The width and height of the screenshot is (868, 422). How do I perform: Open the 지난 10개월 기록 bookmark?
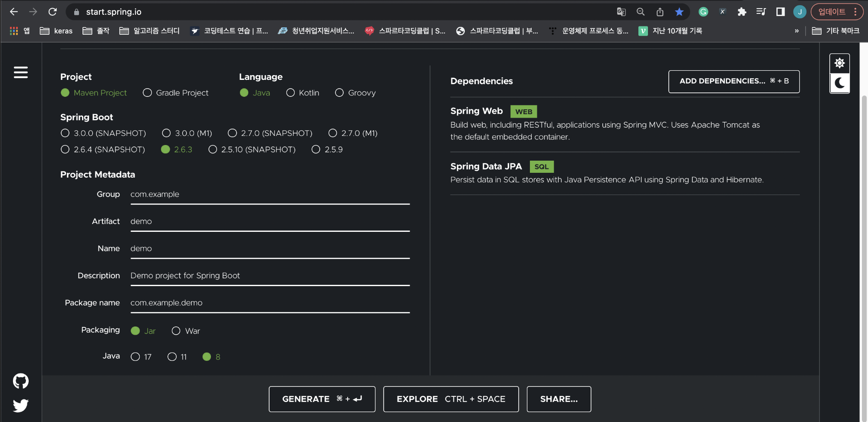click(671, 31)
